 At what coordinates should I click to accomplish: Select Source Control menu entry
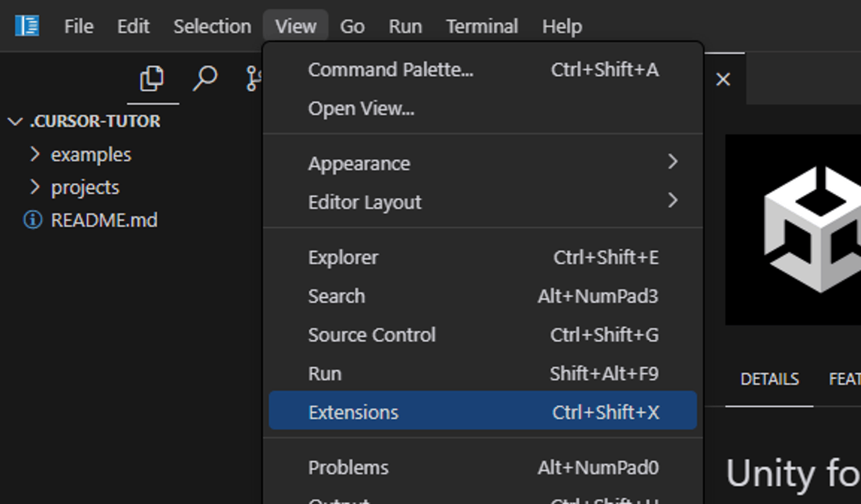483,335
